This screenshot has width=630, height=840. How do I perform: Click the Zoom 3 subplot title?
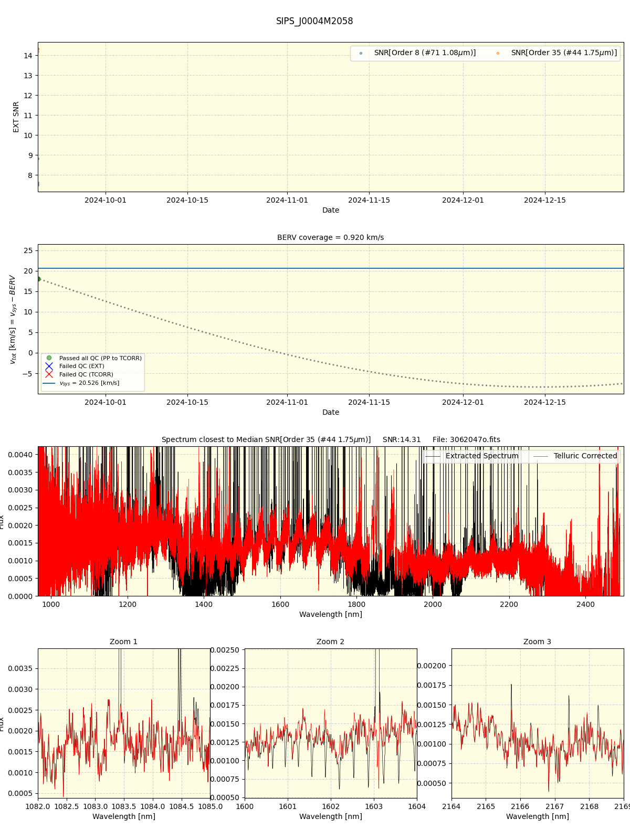(538, 642)
